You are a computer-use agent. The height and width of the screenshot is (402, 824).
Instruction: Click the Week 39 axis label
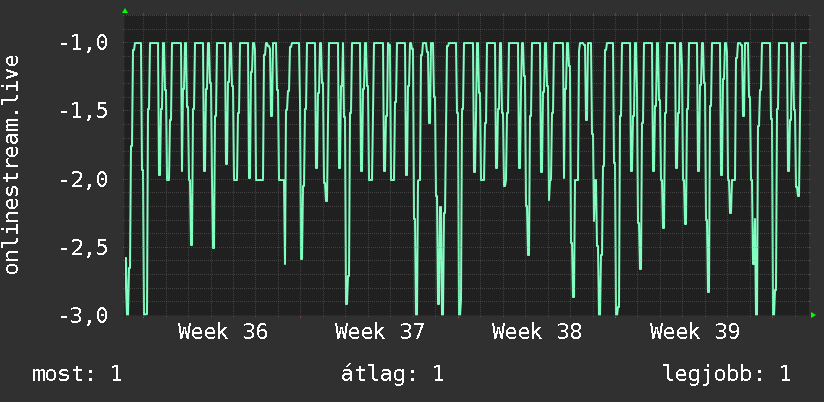(695, 332)
